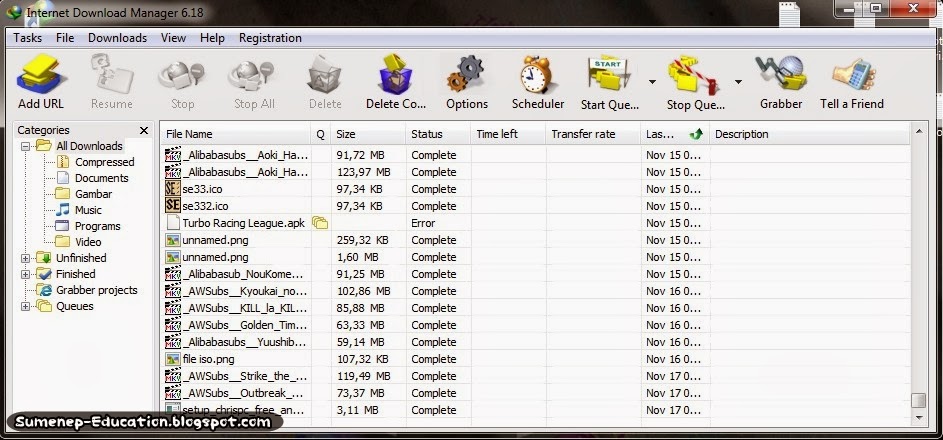Open the Downloads menu
Image resolution: width=943 pixels, height=440 pixels.
click(117, 38)
